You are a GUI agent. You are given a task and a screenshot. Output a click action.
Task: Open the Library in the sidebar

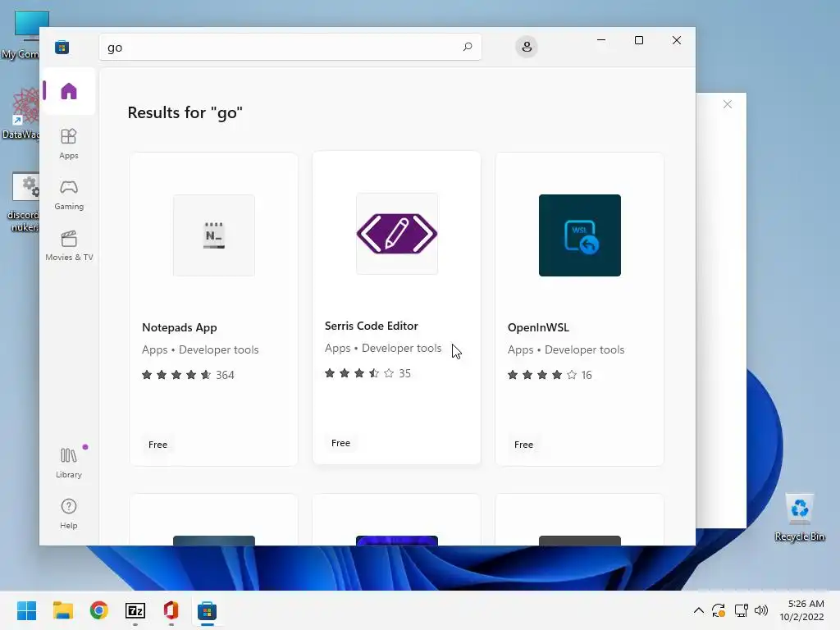click(69, 463)
